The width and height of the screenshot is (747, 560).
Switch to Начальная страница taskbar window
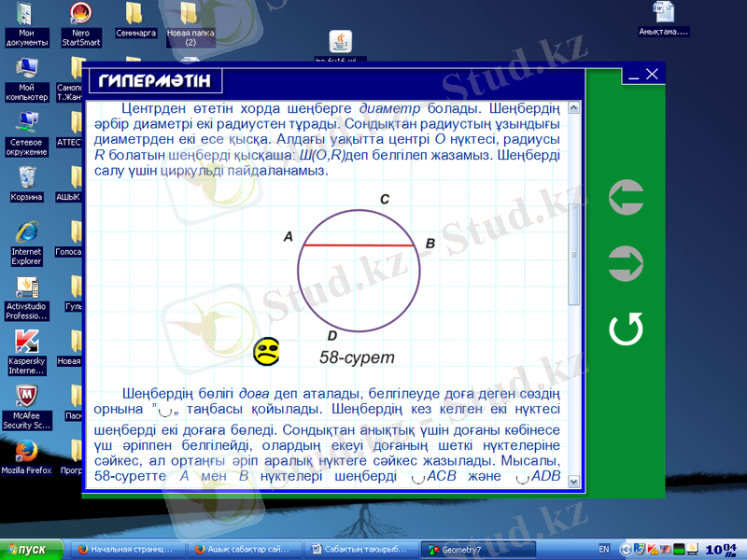tap(125, 550)
